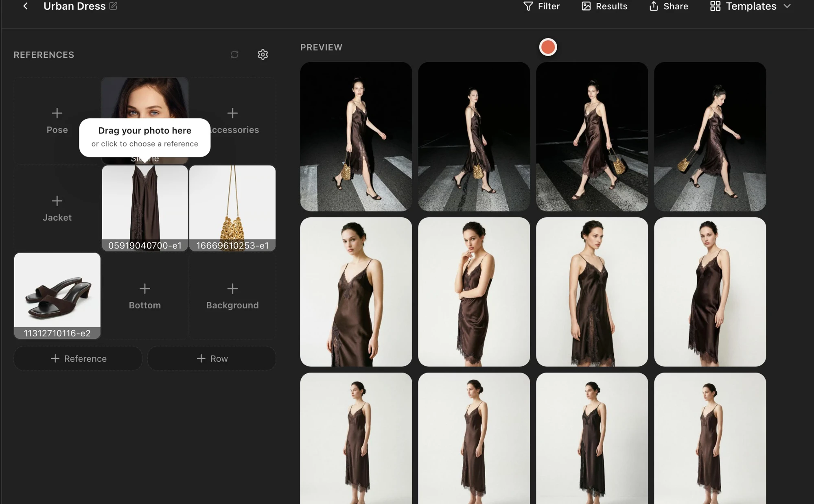Add an Accessories reference
The height and width of the screenshot is (504, 814).
[x=232, y=121]
